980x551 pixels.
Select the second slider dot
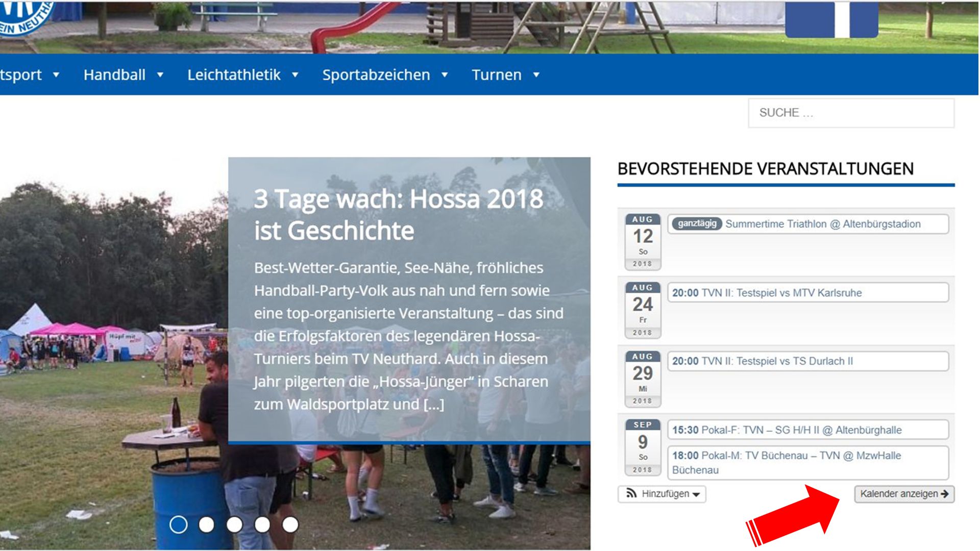click(x=206, y=524)
